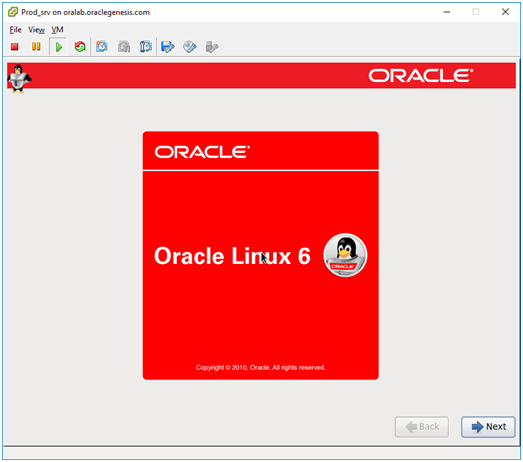Open the File menu
523x462 pixels.
15,30
